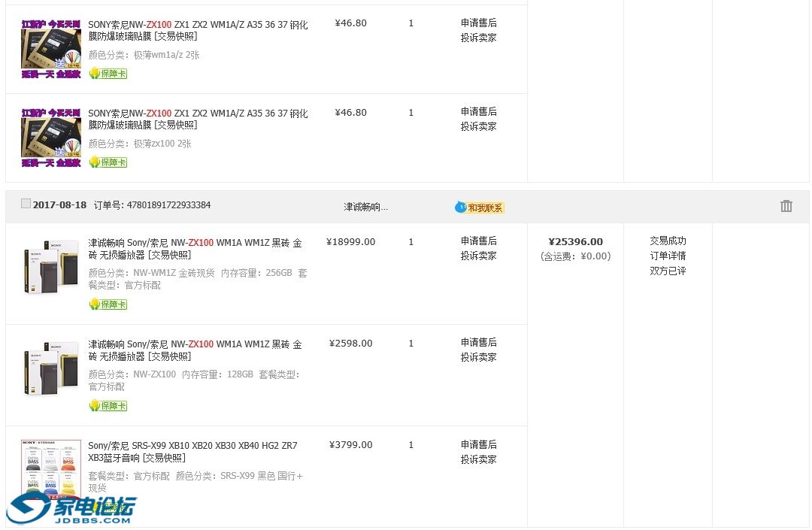Image resolution: width=812 pixels, height=530 pixels.
Task: Open the NW-WM1Z 金砖现货 product thumbnail
Action: coord(51,267)
